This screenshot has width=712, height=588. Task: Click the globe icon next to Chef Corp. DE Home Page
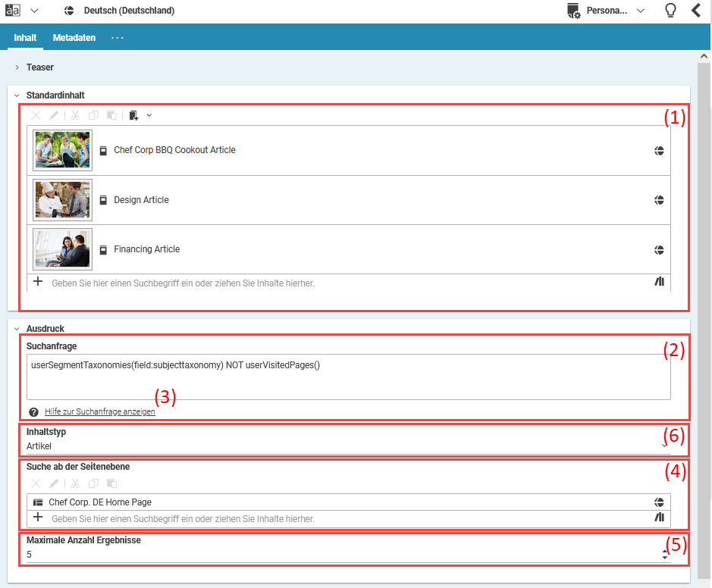pyautogui.click(x=659, y=502)
